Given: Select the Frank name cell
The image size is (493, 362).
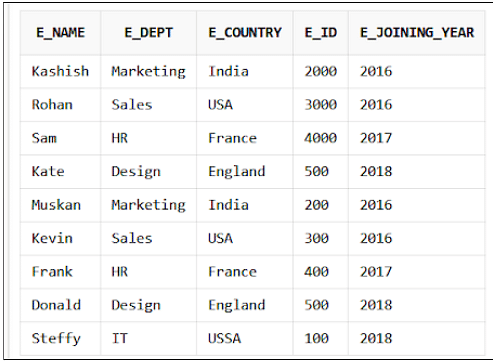Looking at the screenshot, I should pos(60,272).
